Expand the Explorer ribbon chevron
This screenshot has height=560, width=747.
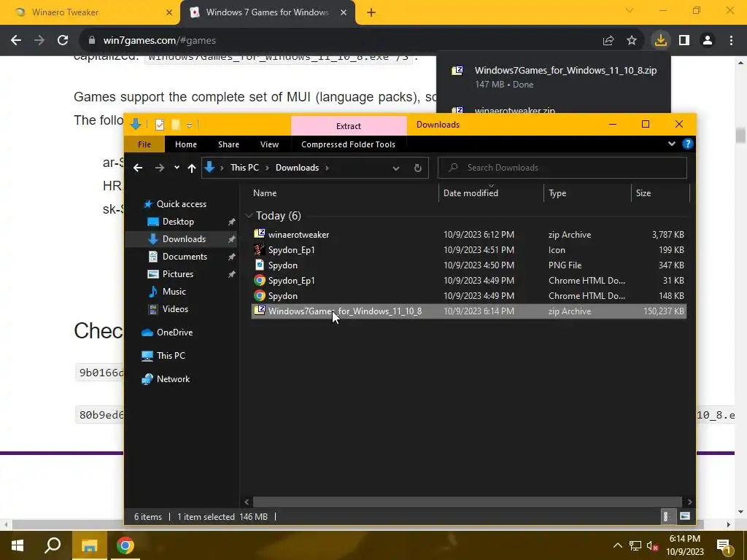pos(672,144)
